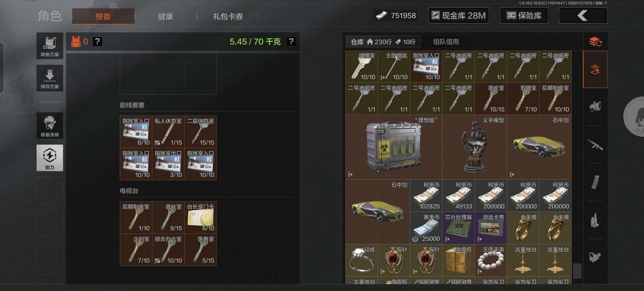Filter warehouse by rifle weapon icon
The width and height of the screenshot is (644, 291).
595,144
